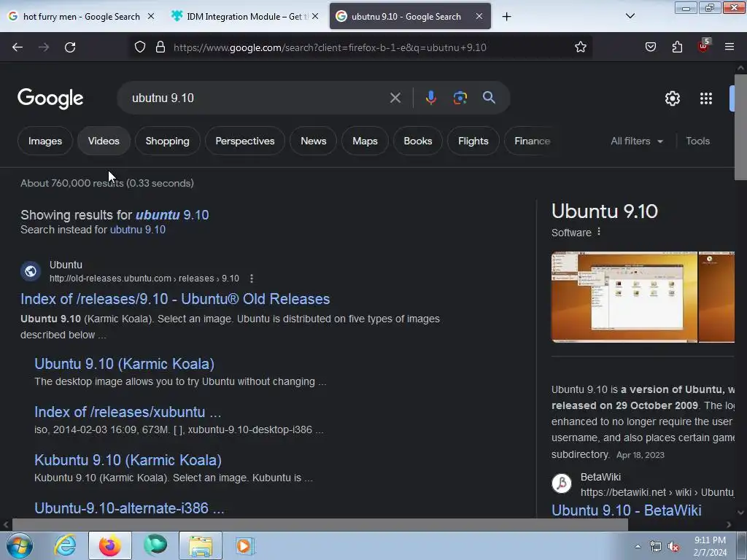Reload the current page
The width and height of the screenshot is (747, 560).
pos(70,47)
